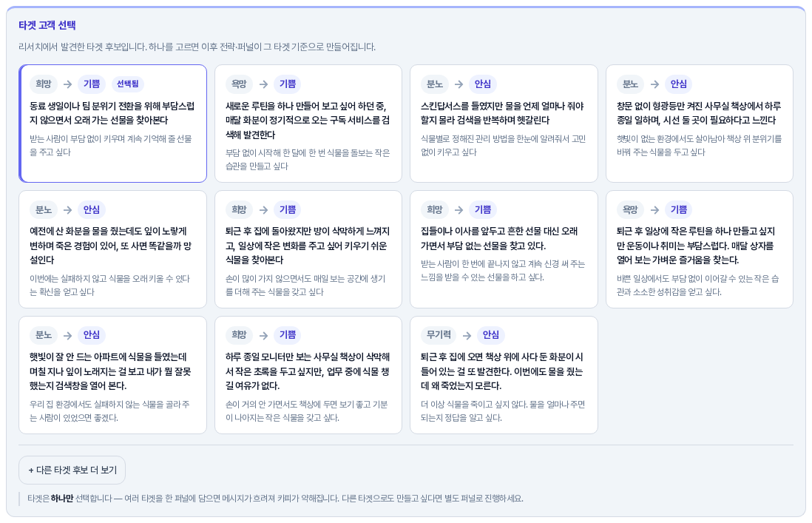Viewport: 812px width, 523px height.
Task: Click the arrow icon in the 매달 상자를 열어 card
Action: coord(654,210)
